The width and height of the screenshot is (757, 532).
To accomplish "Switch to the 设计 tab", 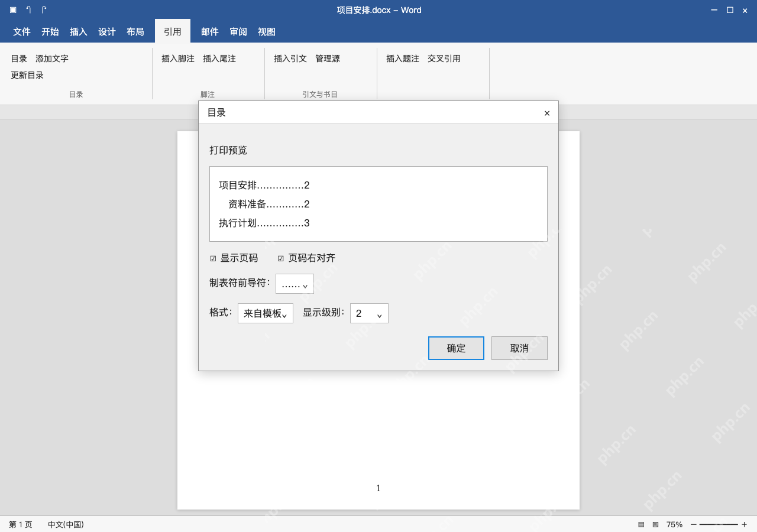I will point(107,32).
